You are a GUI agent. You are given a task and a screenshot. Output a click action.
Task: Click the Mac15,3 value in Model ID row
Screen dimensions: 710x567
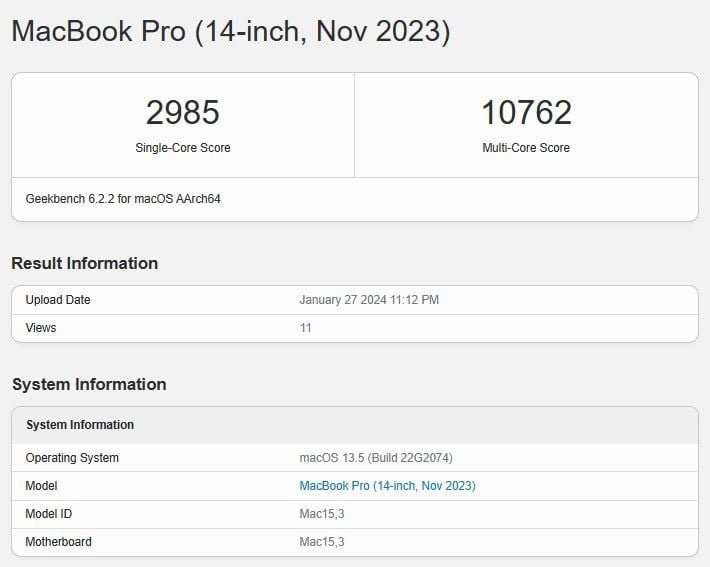point(322,514)
